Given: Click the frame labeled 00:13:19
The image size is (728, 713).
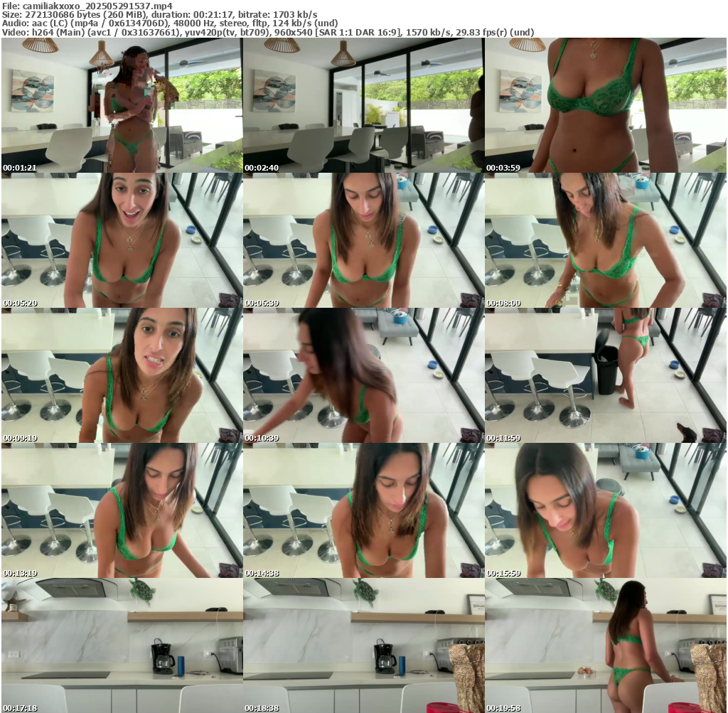Looking at the screenshot, I should [x=122, y=510].
